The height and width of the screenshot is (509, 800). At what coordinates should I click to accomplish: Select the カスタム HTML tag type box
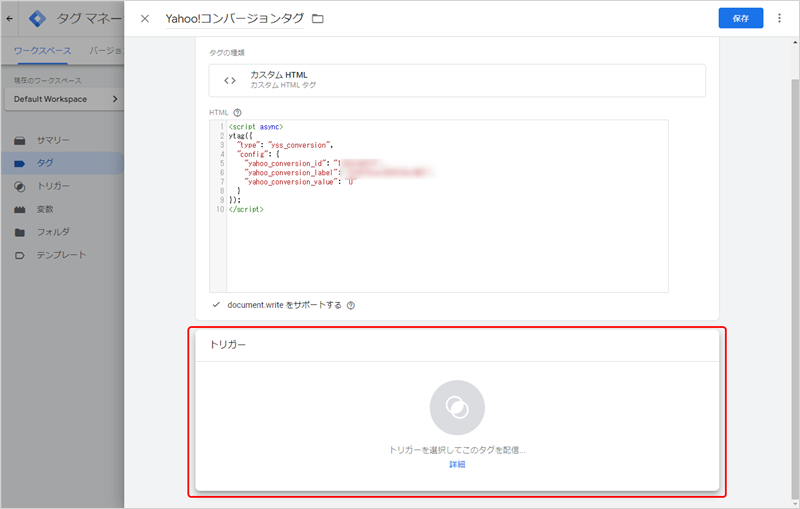pyautogui.click(x=457, y=80)
